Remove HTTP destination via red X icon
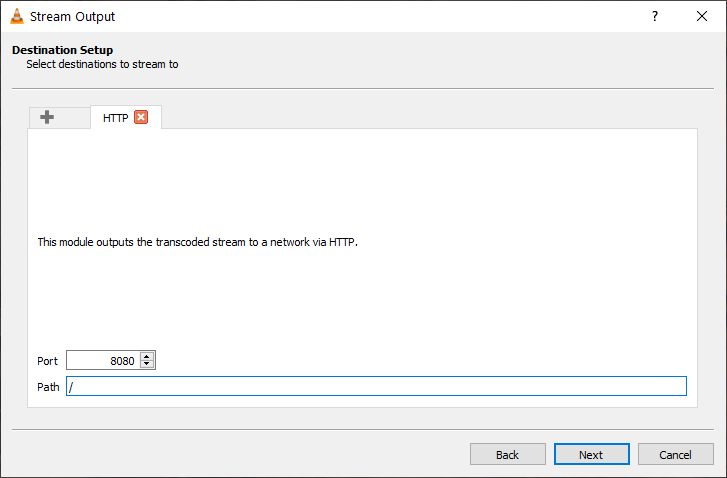This screenshot has width=727, height=478. pos(141,117)
